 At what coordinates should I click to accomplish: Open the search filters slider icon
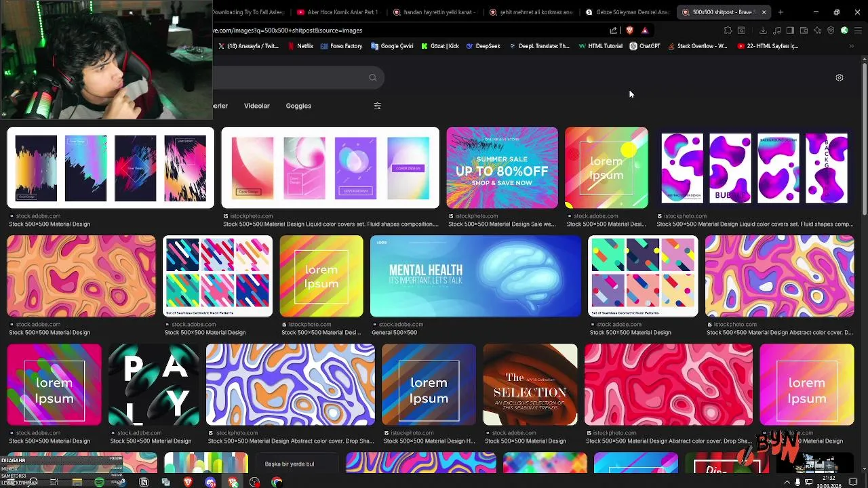pos(378,106)
